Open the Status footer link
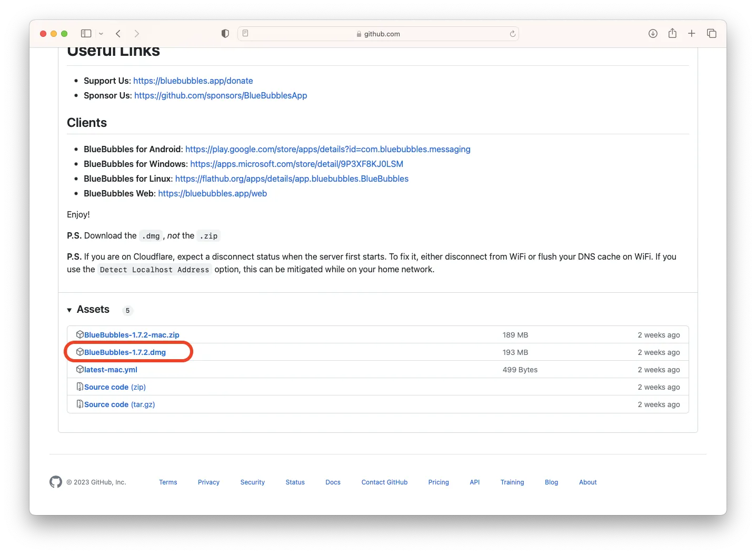756x554 pixels. tap(295, 482)
